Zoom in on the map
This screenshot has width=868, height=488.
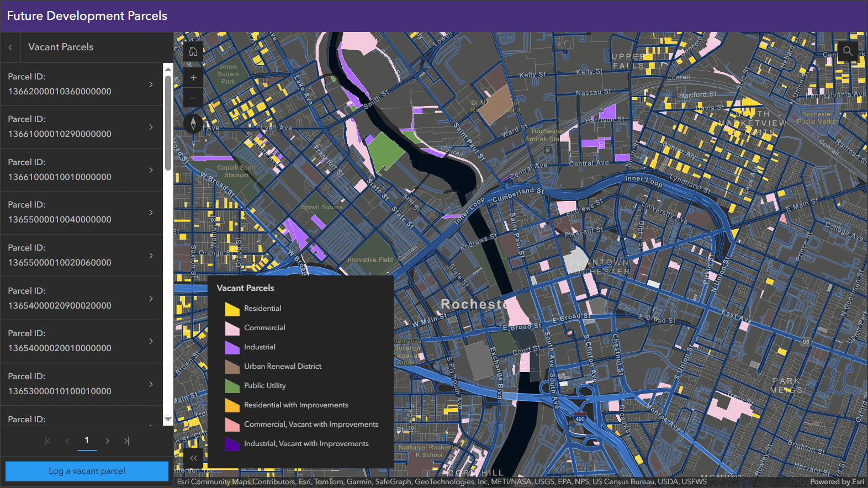pos(193,78)
